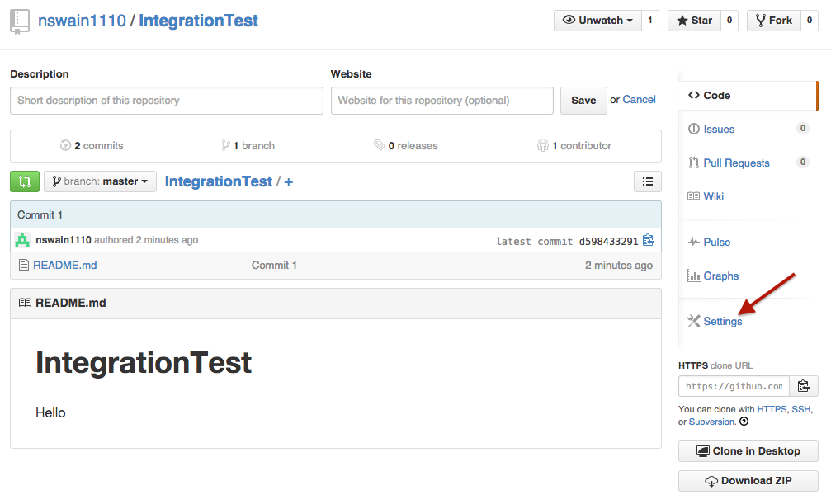831x504 pixels.
Task: Open the Unwatch dropdown button
Action: click(x=597, y=21)
